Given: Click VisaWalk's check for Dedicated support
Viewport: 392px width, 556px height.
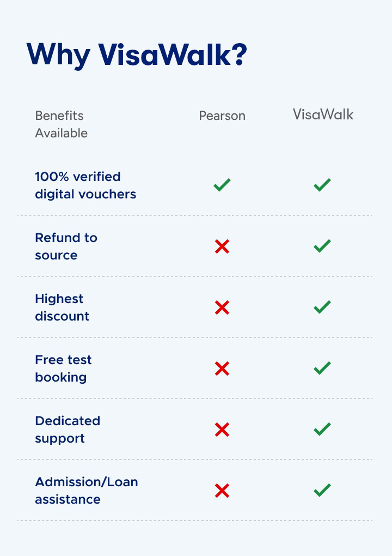Looking at the screenshot, I should coord(322,430).
